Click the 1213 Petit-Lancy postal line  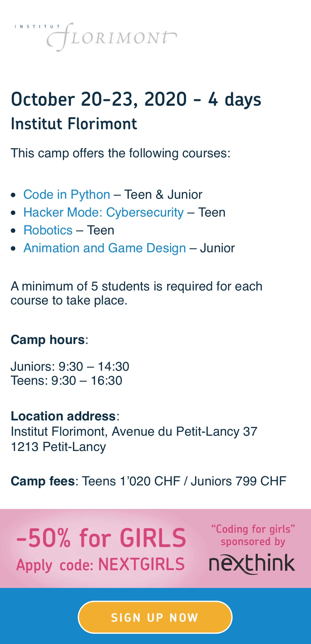click(58, 447)
